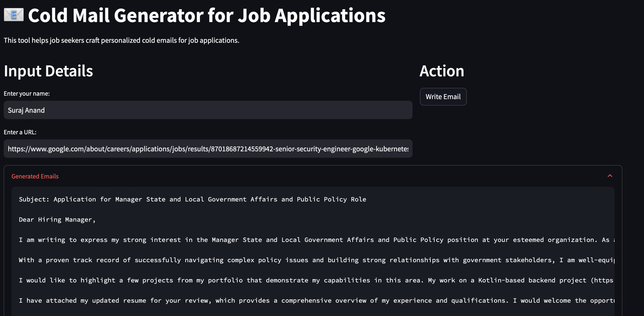Collapse the Generated Emails chevron arrow
644x316 pixels.
coord(610,176)
